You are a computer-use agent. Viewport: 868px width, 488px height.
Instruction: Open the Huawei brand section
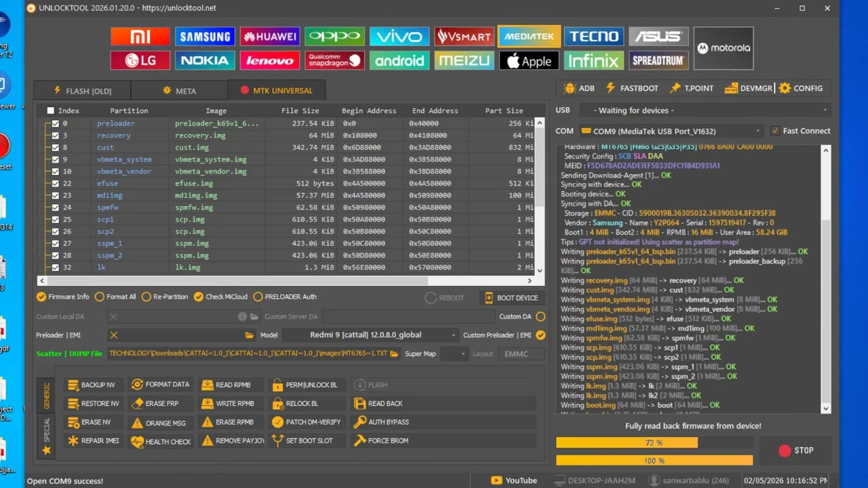[x=270, y=37]
